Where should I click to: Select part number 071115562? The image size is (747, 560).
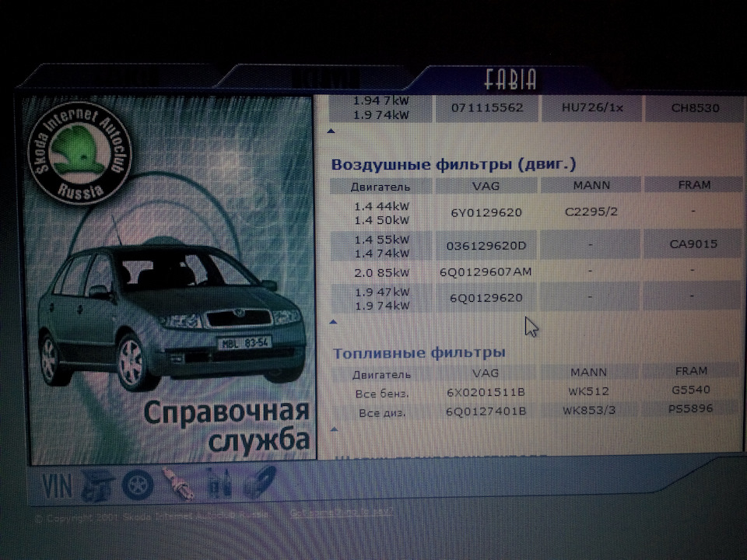tap(487, 107)
